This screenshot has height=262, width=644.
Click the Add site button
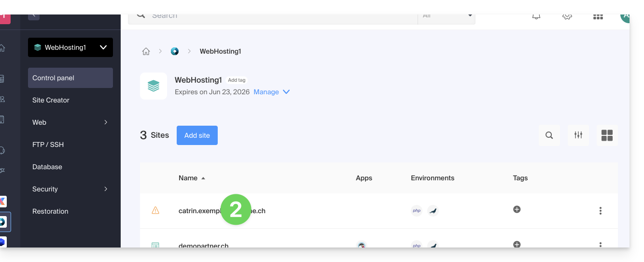tap(197, 135)
